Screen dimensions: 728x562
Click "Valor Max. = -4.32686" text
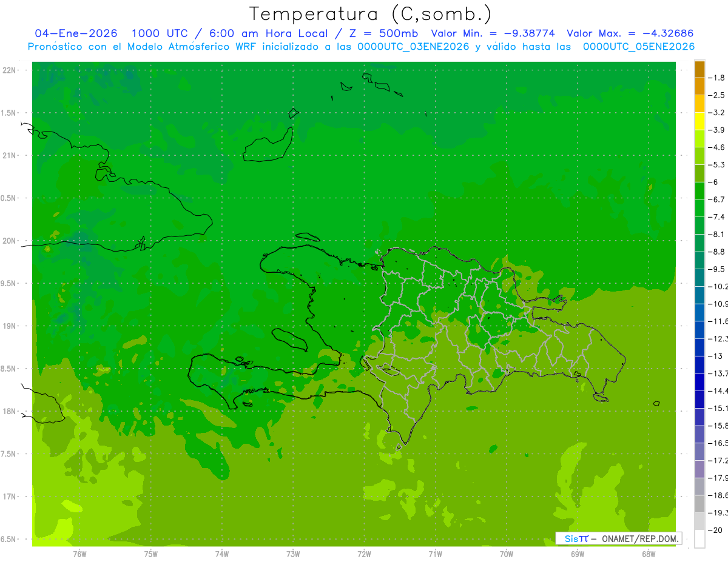[630, 33]
